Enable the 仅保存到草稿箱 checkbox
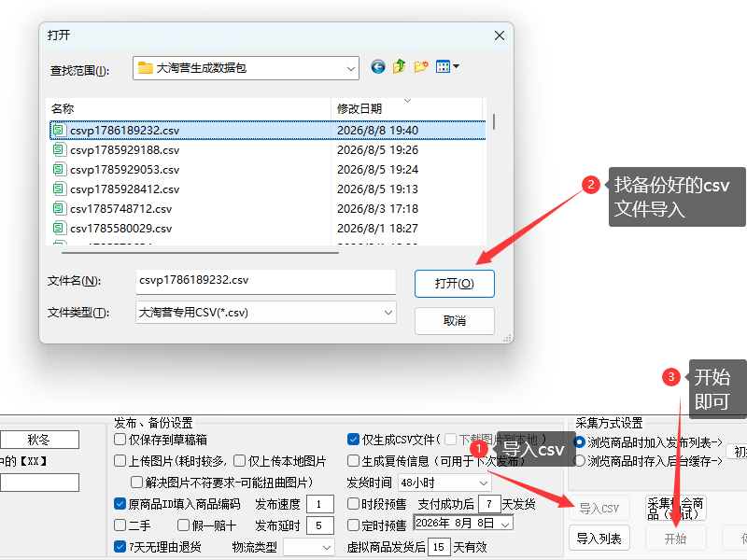 120,439
